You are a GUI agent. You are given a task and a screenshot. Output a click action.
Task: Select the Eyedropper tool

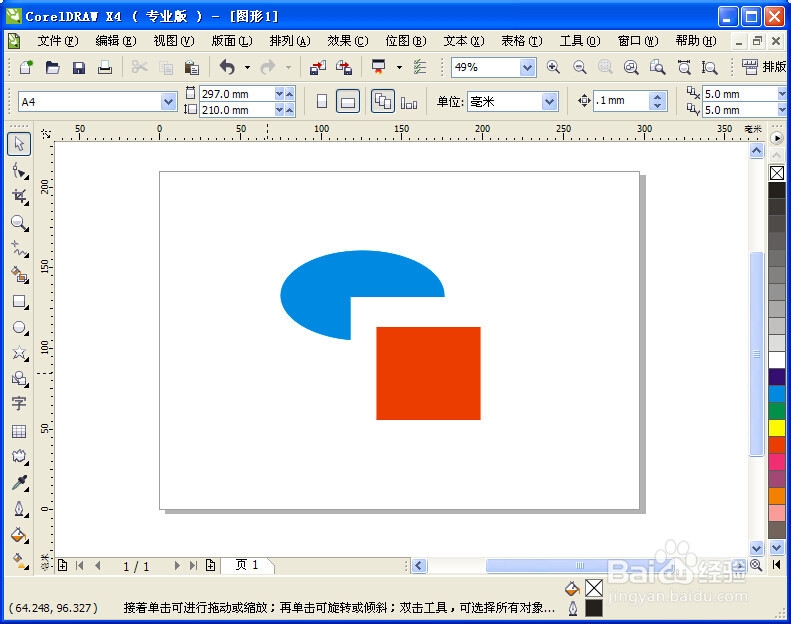click(x=19, y=483)
